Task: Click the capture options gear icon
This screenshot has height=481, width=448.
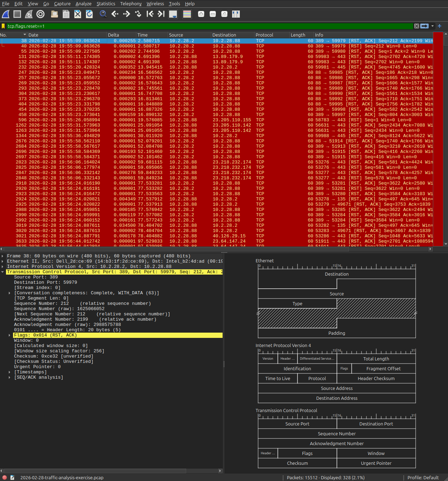Action: click(x=40, y=14)
